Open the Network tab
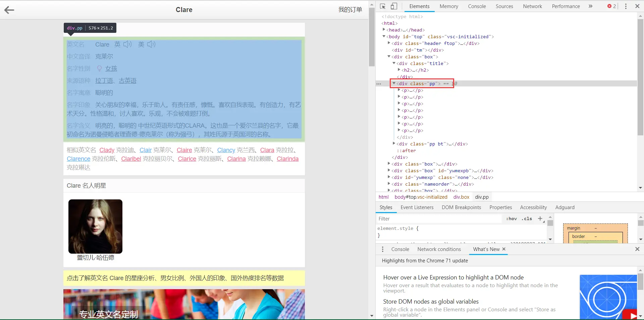This screenshot has height=320, width=644. point(532,6)
